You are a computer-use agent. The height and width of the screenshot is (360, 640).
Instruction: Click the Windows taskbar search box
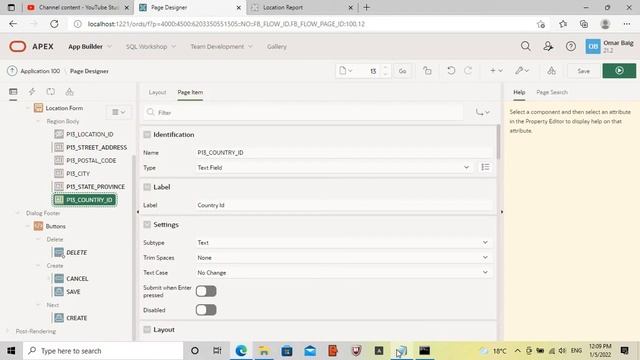pos(103,351)
